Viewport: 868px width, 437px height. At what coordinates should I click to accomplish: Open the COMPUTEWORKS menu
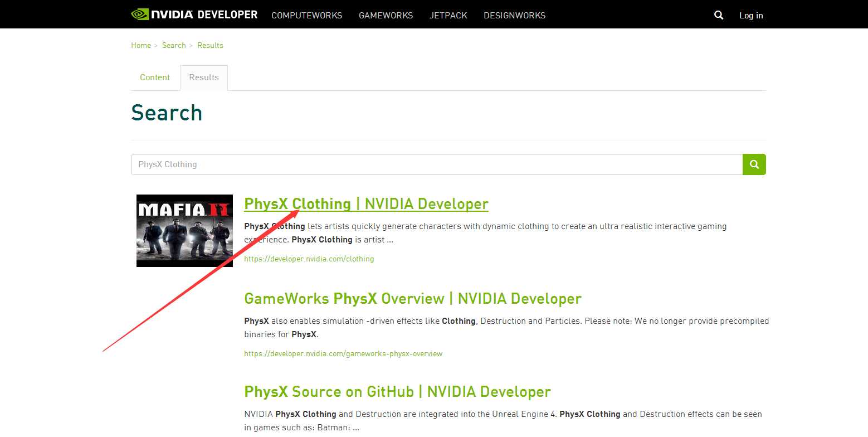[x=307, y=16]
